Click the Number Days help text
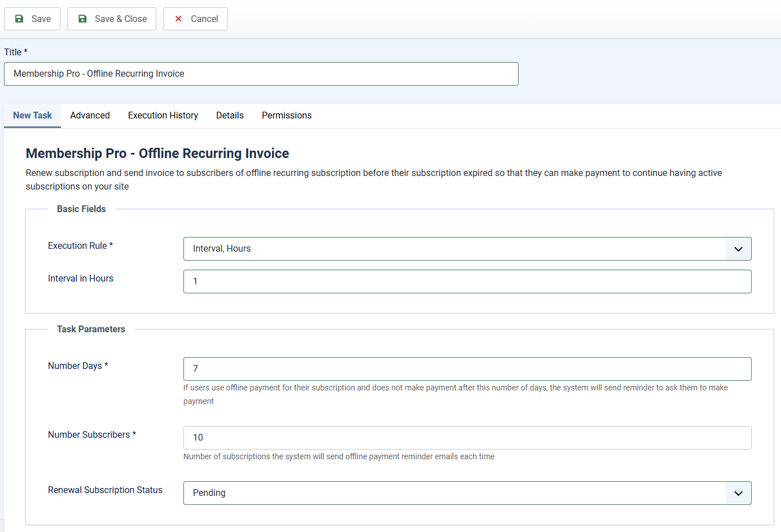 pyautogui.click(x=455, y=394)
